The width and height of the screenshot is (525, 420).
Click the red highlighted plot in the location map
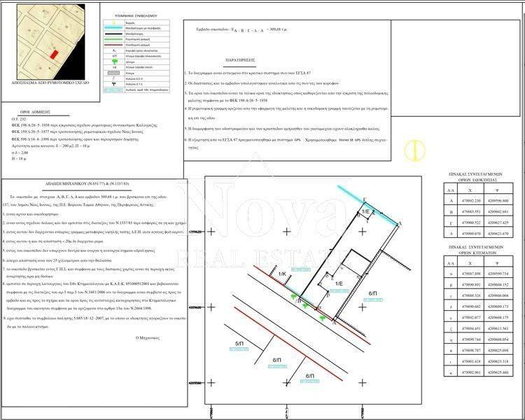pyautogui.click(x=53, y=52)
